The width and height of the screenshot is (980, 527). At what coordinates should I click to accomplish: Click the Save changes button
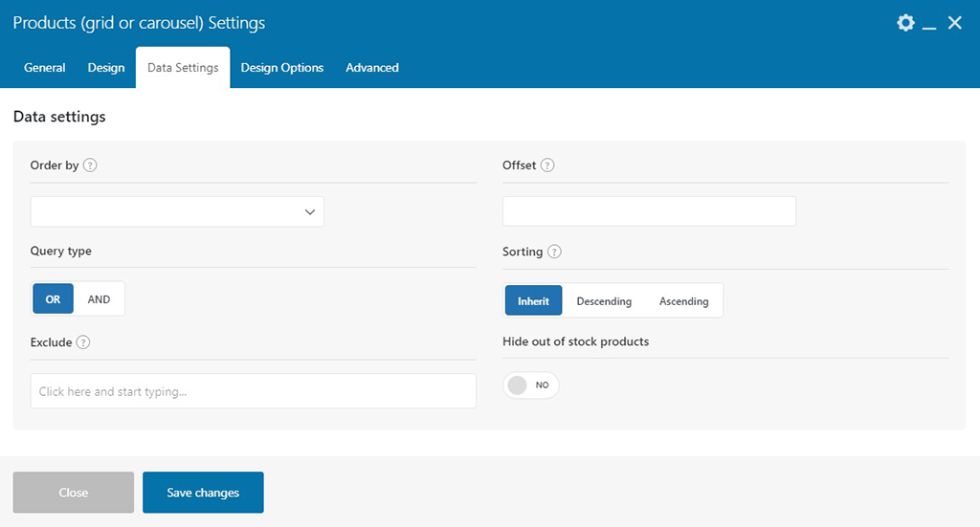click(x=203, y=493)
